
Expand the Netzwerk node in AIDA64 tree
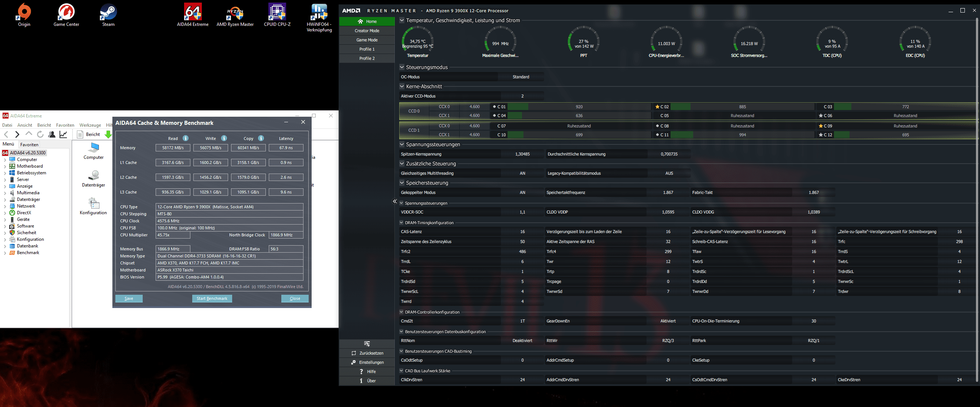pyautogui.click(x=5, y=206)
